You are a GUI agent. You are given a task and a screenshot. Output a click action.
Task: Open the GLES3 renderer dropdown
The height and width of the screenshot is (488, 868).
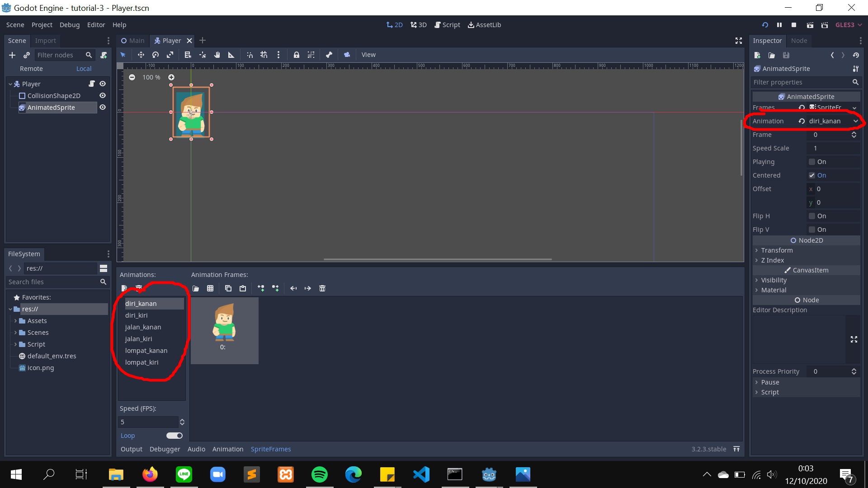[x=849, y=25]
